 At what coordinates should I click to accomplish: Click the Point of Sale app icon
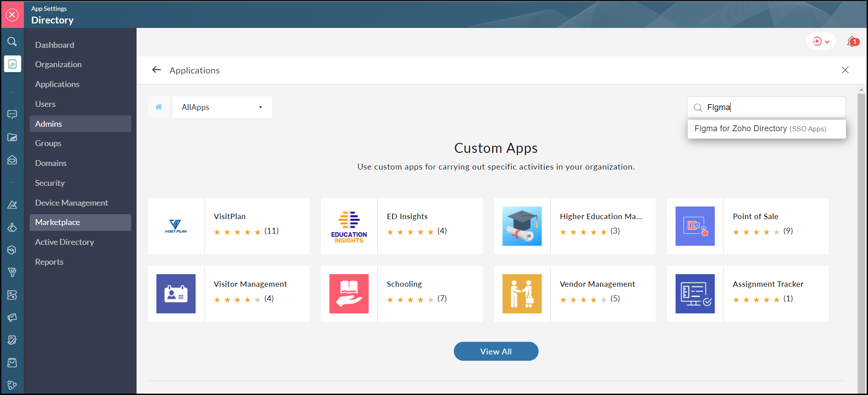pos(694,226)
